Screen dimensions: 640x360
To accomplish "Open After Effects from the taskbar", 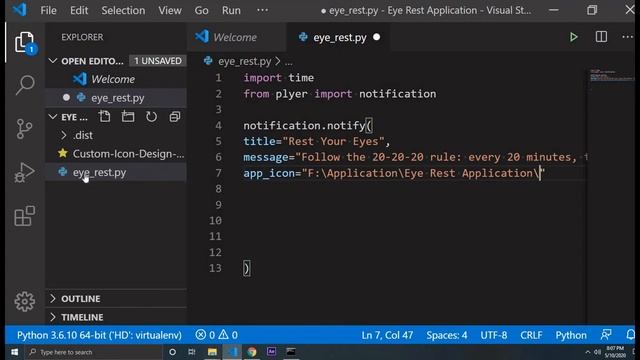I will (x=271, y=352).
